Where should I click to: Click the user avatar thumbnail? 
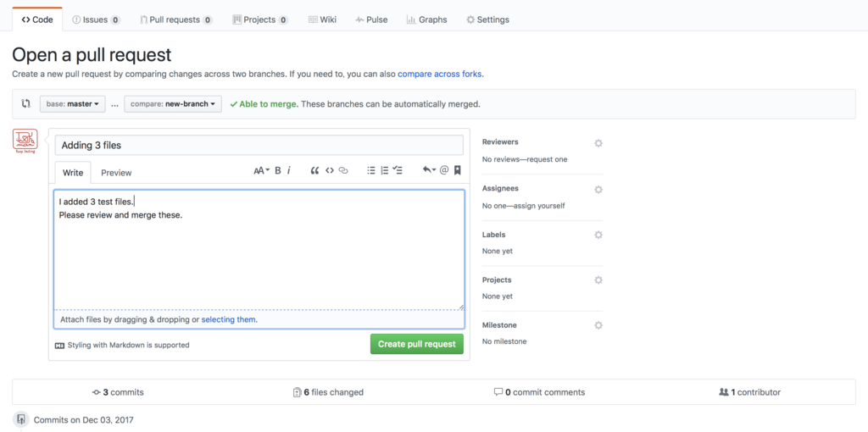click(x=25, y=141)
